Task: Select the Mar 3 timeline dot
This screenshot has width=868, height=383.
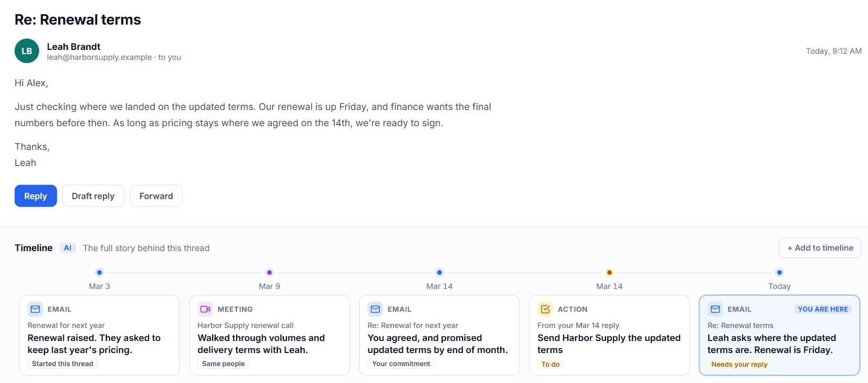Action: (100, 272)
